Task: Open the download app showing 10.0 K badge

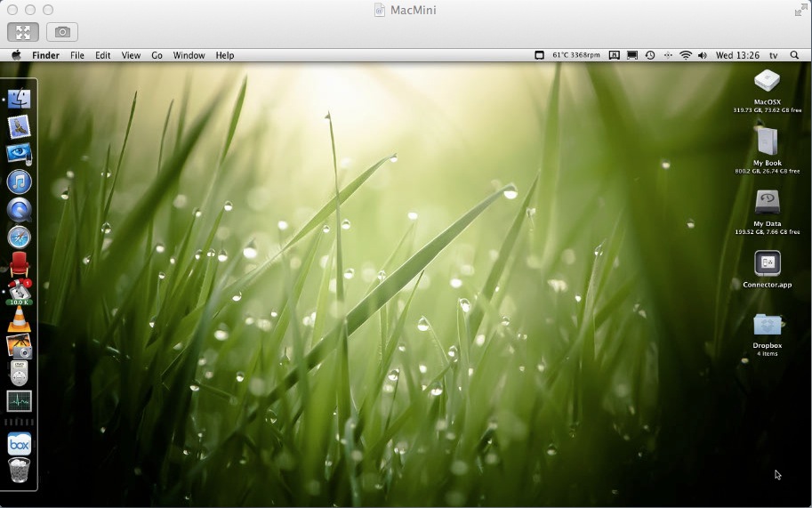Action: click(x=20, y=292)
